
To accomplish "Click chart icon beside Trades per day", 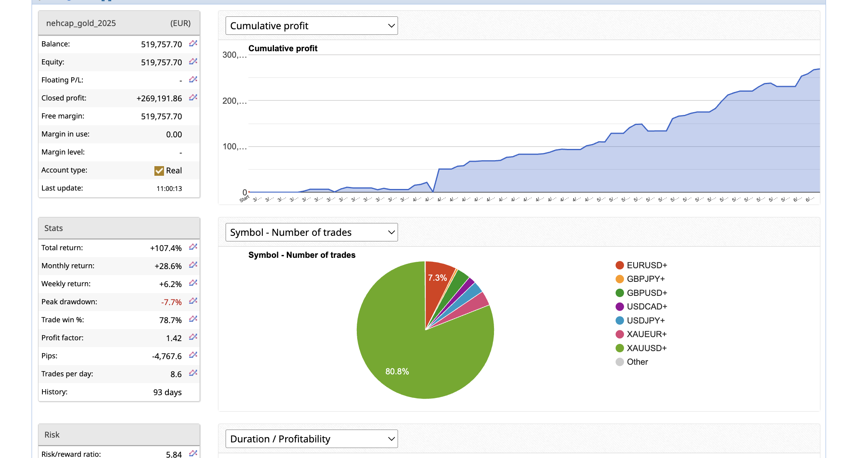I will (193, 373).
